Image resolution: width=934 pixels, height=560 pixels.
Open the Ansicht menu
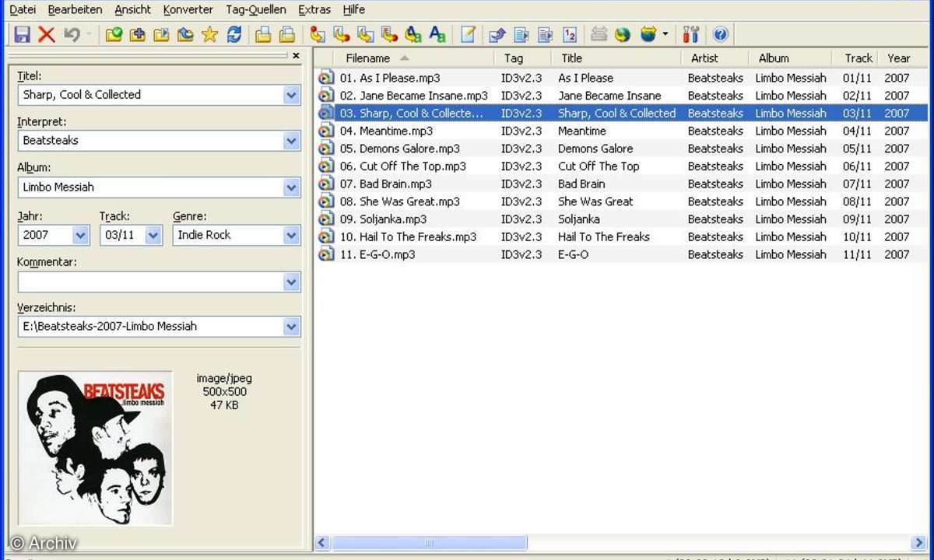pyautogui.click(x=133, y=10)
